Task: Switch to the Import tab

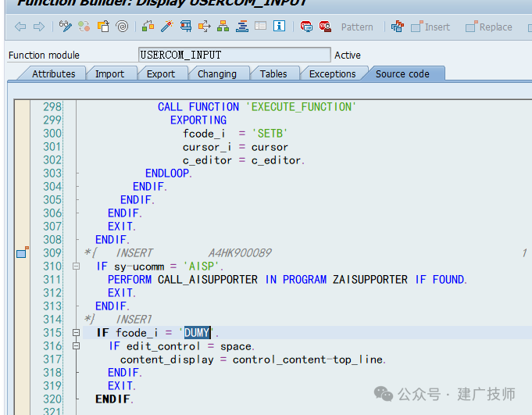Action: [109, 74]
